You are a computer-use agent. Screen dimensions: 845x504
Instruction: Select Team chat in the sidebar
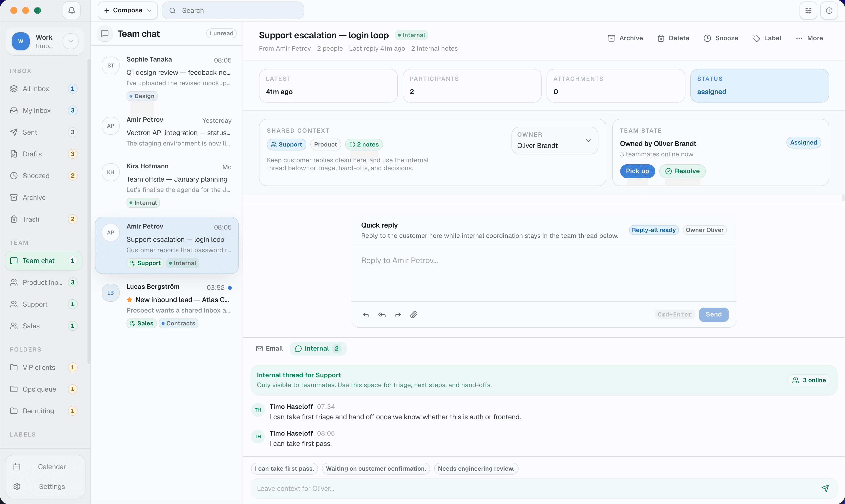tap(44, 260)
